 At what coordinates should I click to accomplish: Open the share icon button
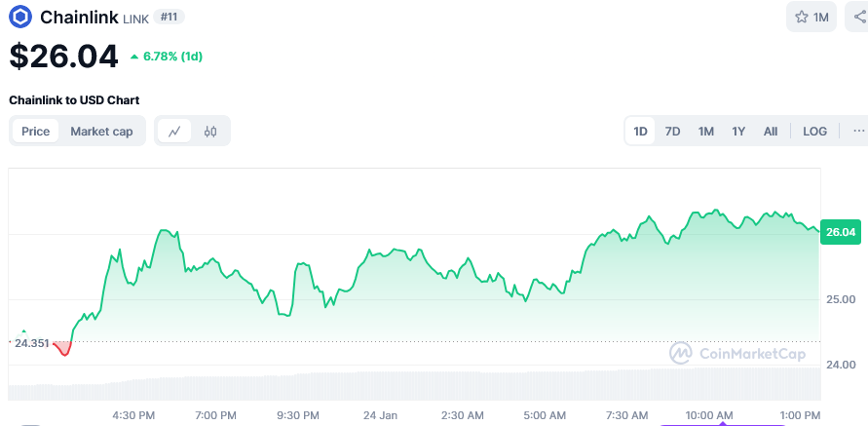pos(859,17)
